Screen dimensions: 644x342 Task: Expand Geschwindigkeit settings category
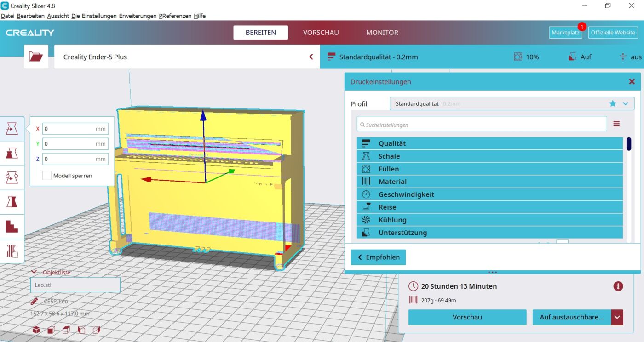[489, 194]
